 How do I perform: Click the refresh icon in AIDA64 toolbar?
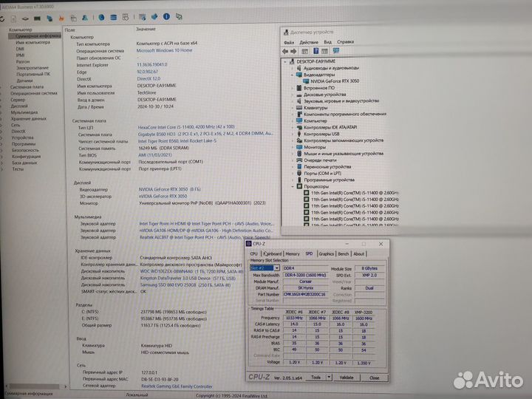click(x=2, y=18)
